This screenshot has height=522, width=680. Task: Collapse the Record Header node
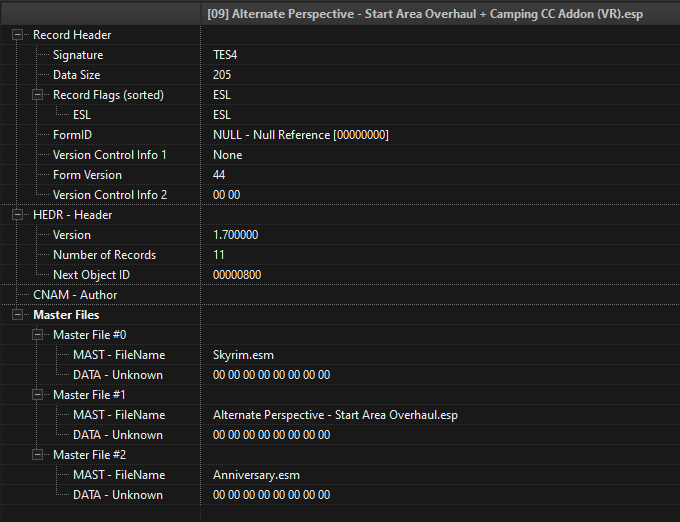pos(17,35)
